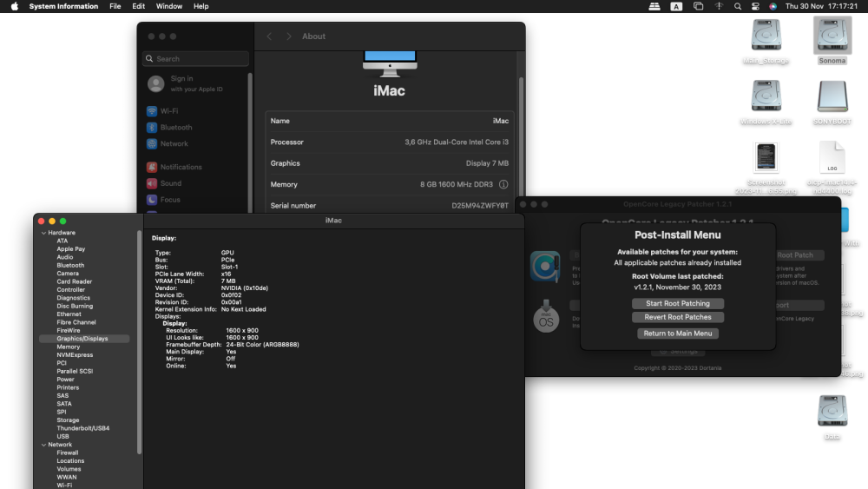
Task: Click the Processor row in About pane
Action: (x=390, y=142)
